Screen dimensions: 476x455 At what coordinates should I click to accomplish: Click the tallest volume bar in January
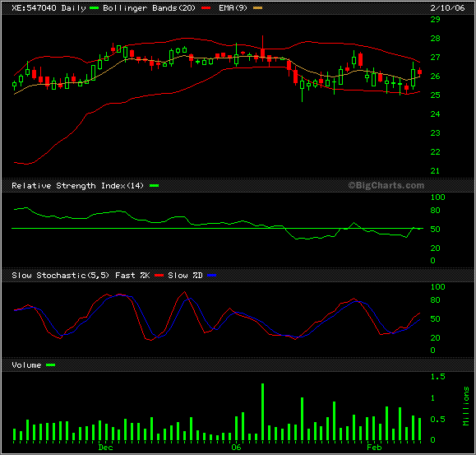[x=262, y=412]
